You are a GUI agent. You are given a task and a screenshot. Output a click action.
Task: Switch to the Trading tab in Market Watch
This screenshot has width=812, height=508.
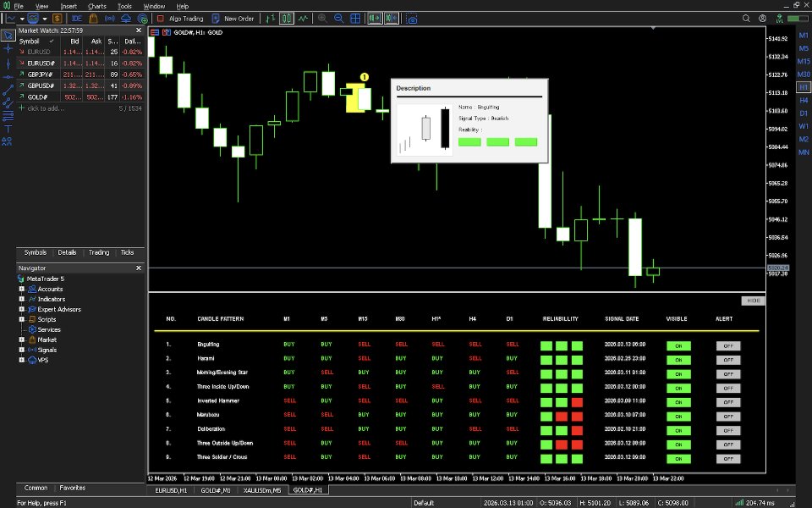point(101,251)
